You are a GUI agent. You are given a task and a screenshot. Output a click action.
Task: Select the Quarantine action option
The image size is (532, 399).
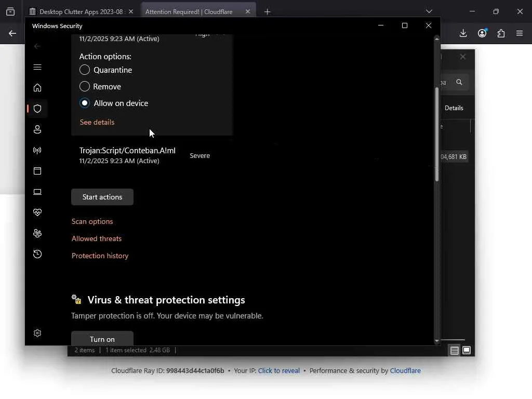coord(85,70)
